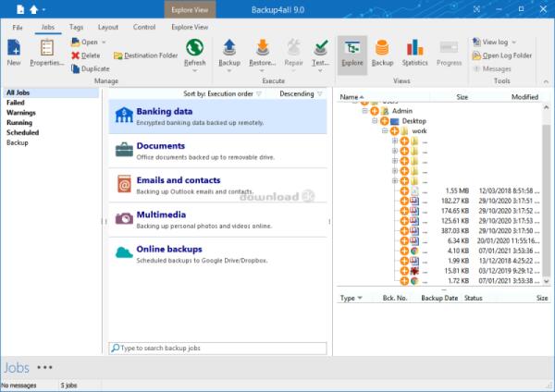This screenshot has height=392, width=555.
Task: Open job Properties from the ribbon
Action: 46,52
